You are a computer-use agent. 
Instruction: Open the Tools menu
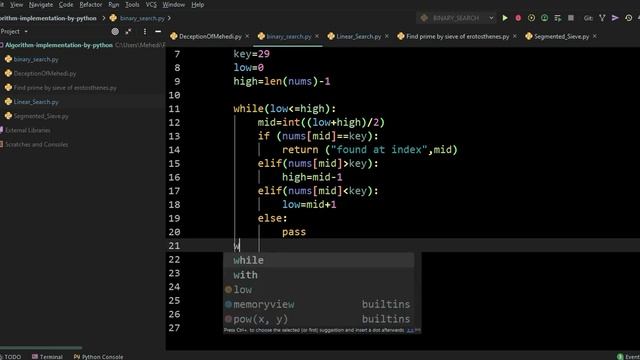tap(132, 5)
